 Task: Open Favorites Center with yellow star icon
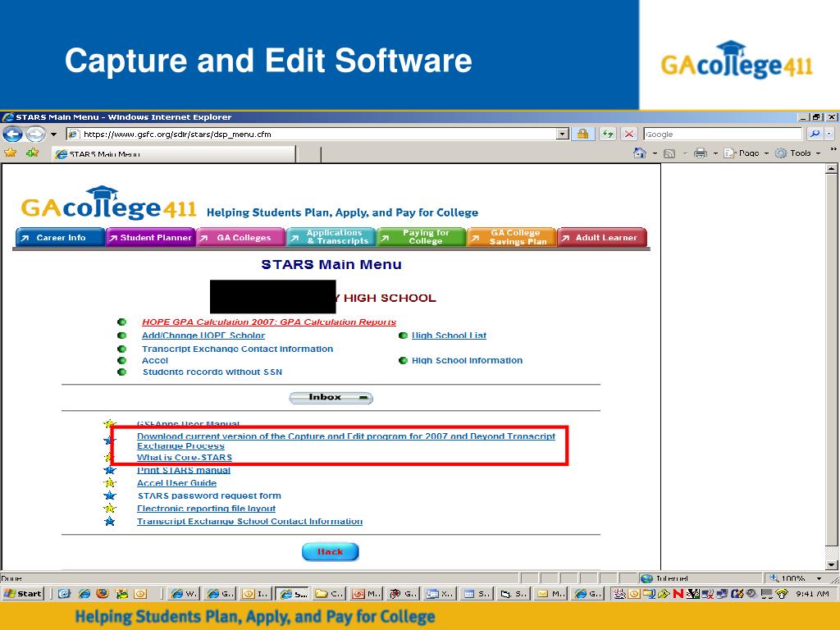(x=10, y=153)
